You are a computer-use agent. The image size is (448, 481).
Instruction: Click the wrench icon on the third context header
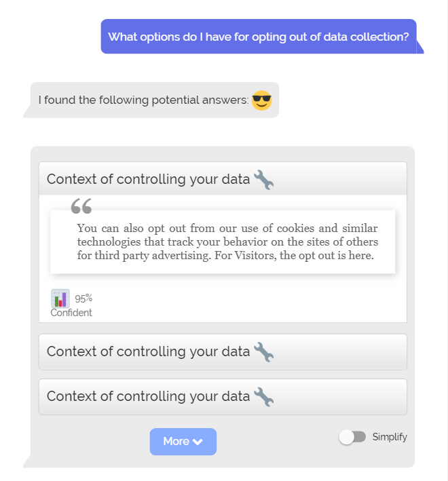coord(263,397)
